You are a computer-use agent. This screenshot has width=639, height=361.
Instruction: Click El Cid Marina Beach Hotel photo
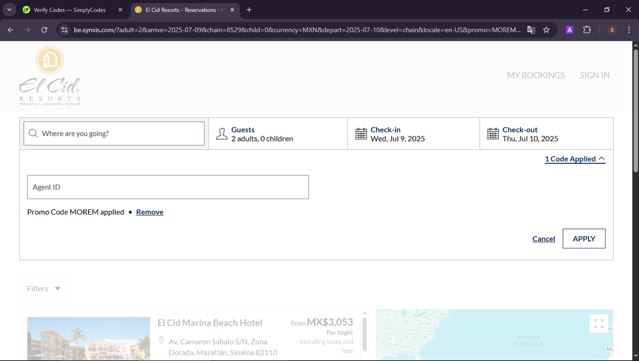coord(88,338)
